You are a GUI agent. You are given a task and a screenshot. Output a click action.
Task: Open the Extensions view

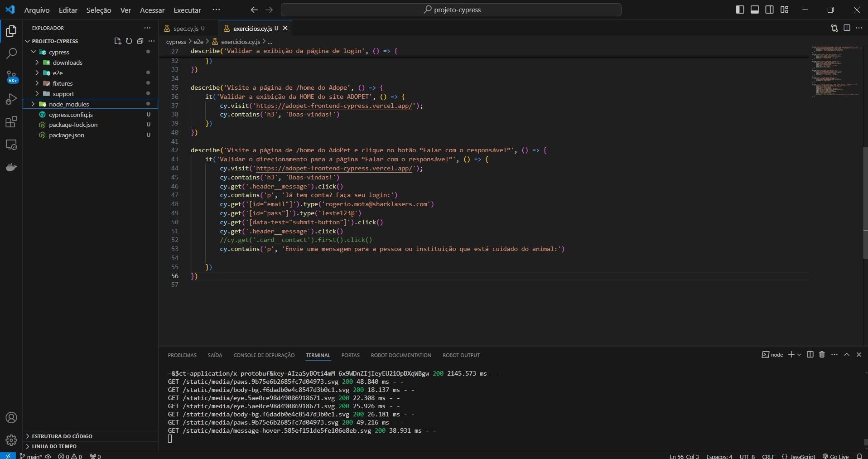click(11, 122)
